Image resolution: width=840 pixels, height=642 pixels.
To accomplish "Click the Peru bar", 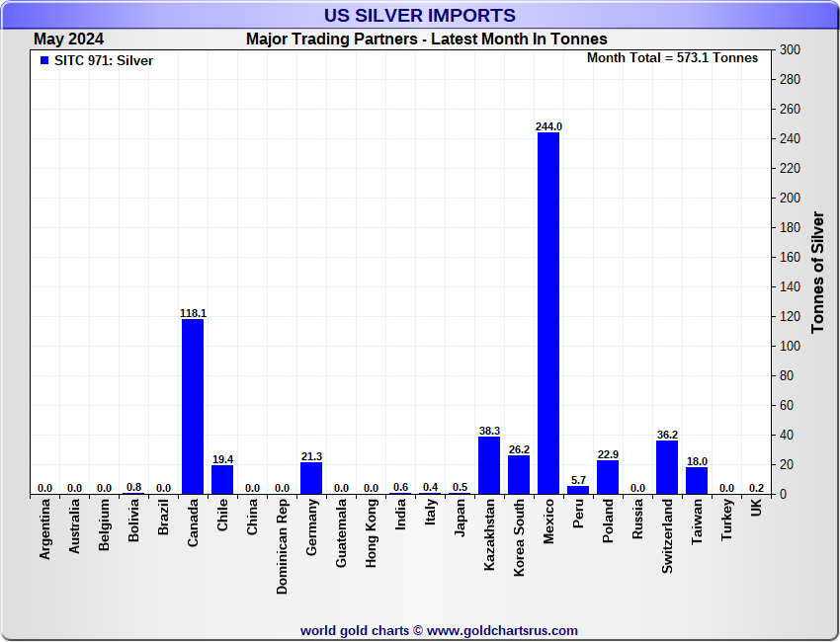I will tap(578, 490).
